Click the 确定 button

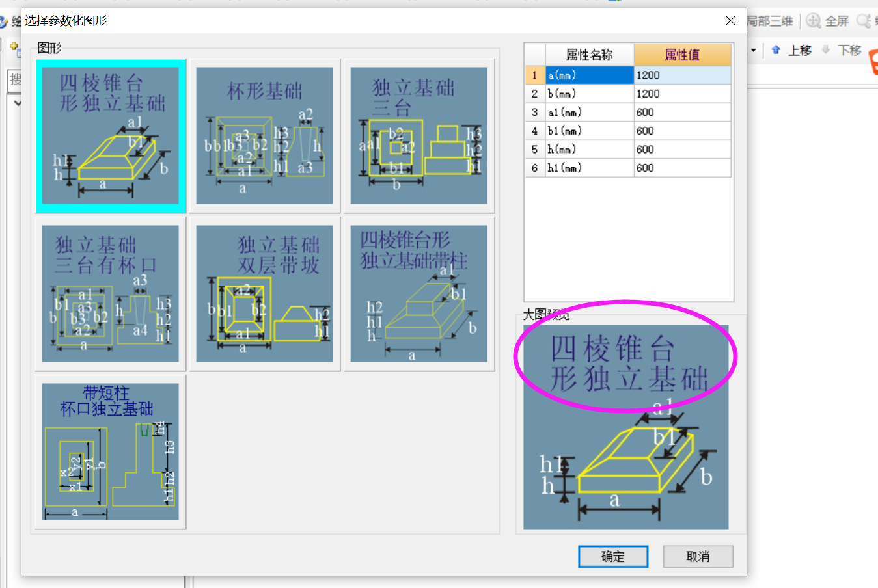pos(613,557)
